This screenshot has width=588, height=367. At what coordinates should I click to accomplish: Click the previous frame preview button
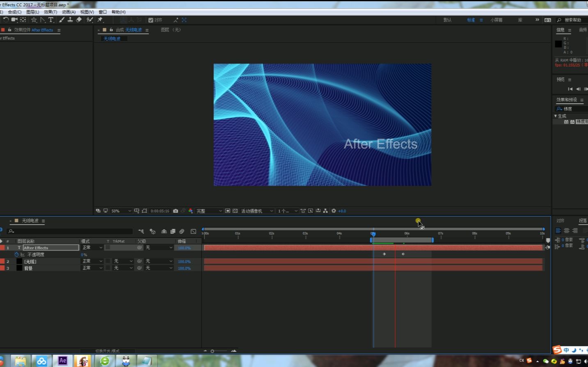pos(578,89)
